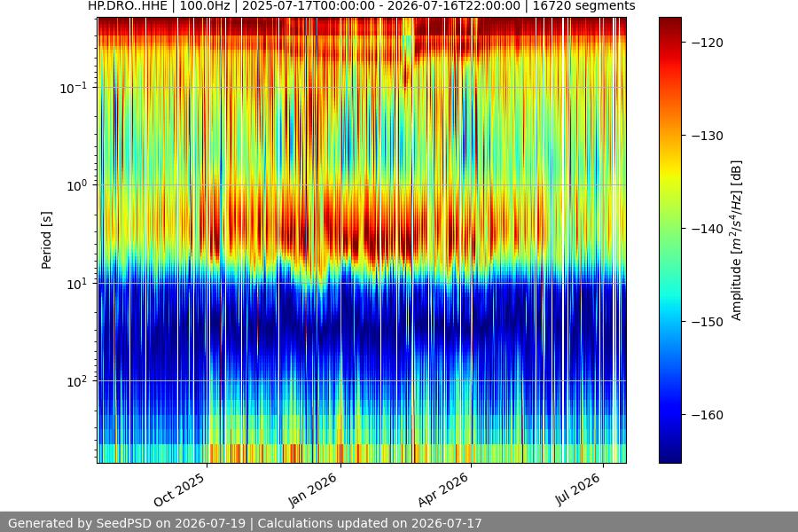The height and width of the screenshot is (532, 798).
Task: Click the -120 colorbar tick label
Action: pos(708,43)
